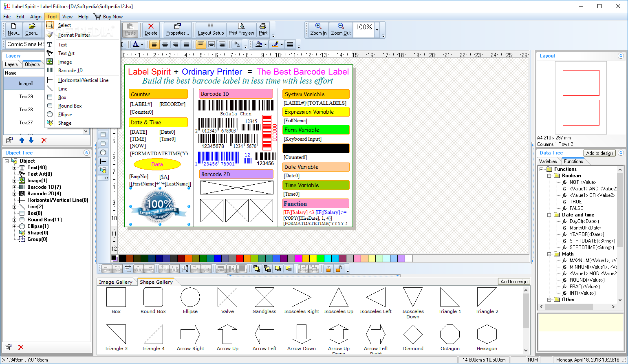Open the View menu
628x364 pixels.
pyautogui.click(x=67, y=17)
